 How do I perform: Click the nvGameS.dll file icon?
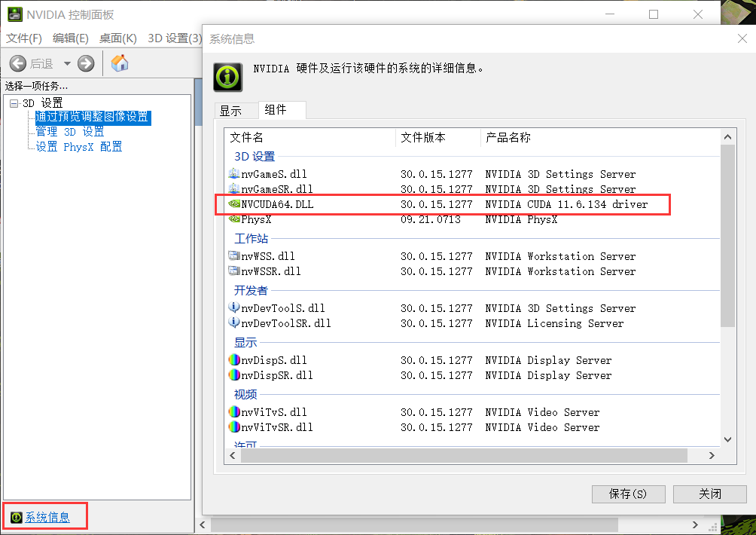pyautogui.click(x=234, y=173)
